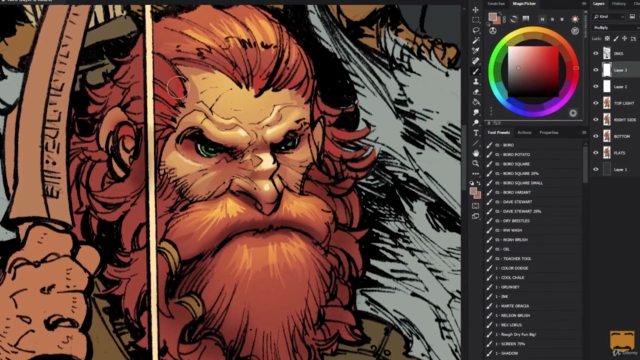Select the Zoom tool
Image resolution: width=640 pixels, height=360 pixels.
pos(476,164)
